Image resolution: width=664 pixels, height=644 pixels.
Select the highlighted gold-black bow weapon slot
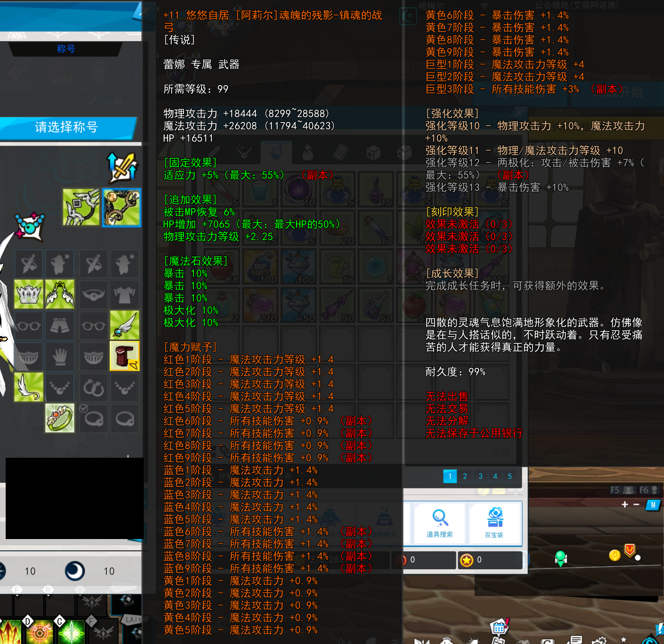pyautogui.click(x=122, y=207)
